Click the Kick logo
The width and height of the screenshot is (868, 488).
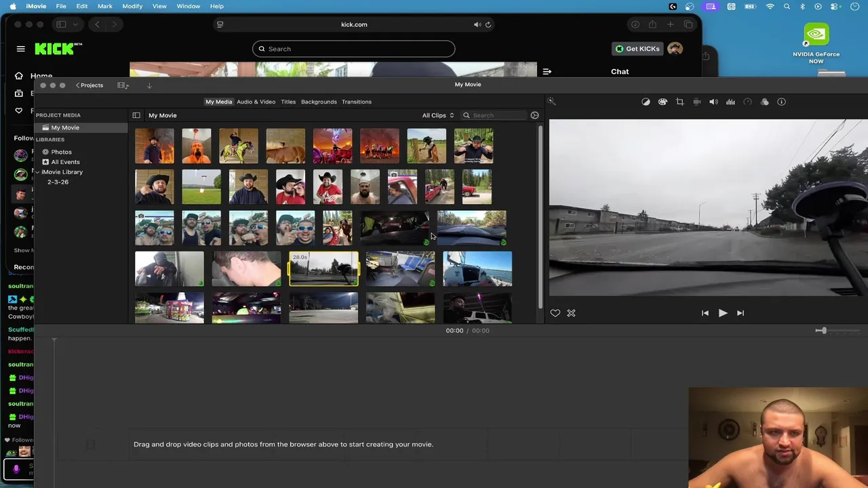point(58,49)
